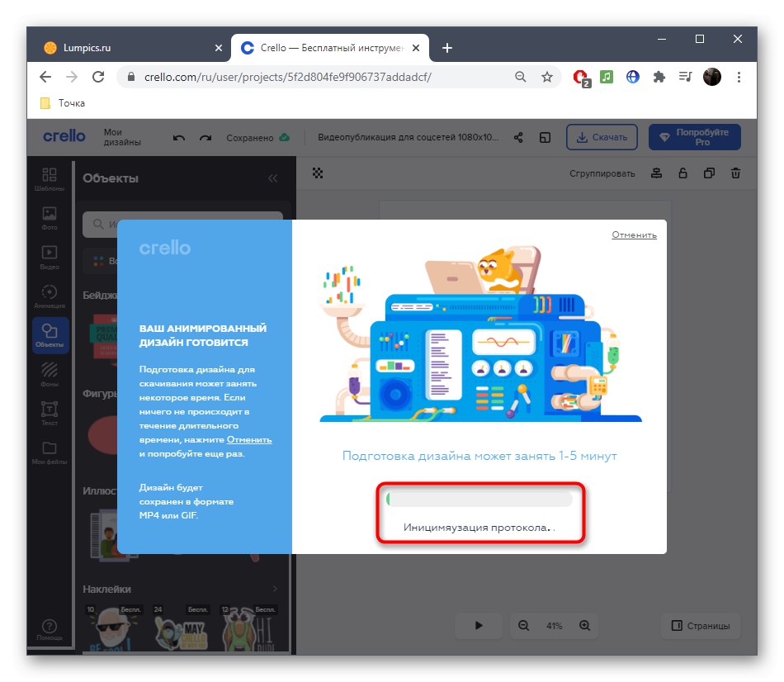This screenshot has width=784, height=682.
Task: Click the share icon beside design title
Action: [518, 137]
